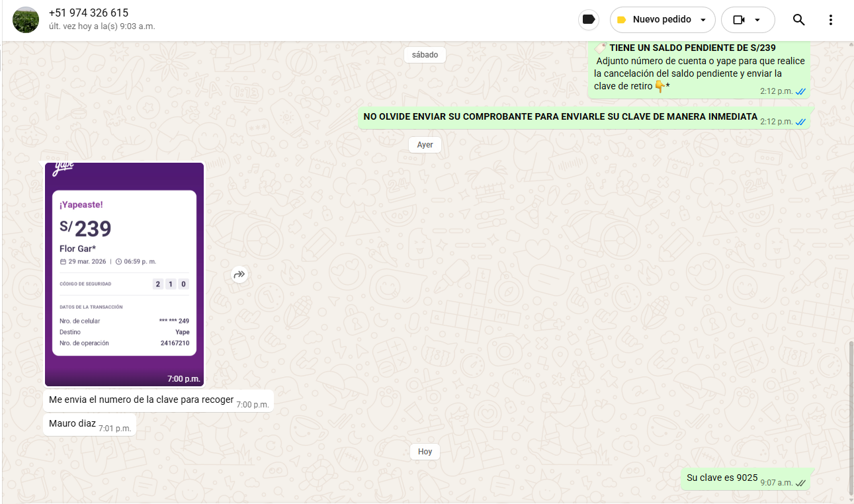Click the 'Hoy' date separator
This screenshot has height=504, width=854.
(425, 452)
